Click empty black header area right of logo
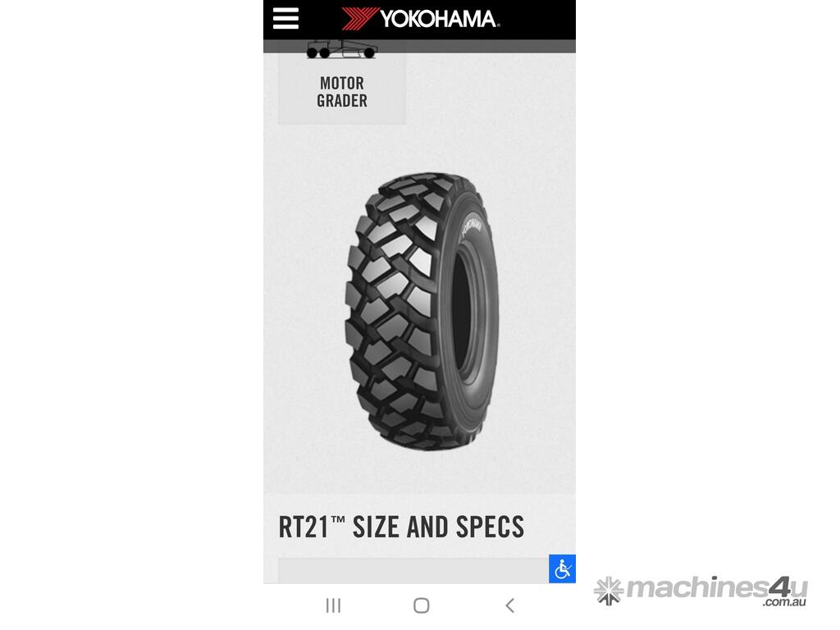 tap(538, 20)
